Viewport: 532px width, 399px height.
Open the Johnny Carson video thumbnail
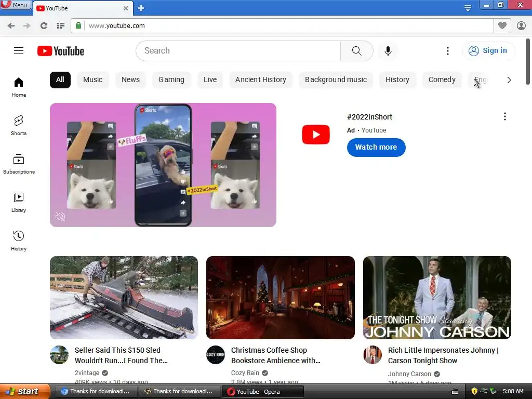437,298
